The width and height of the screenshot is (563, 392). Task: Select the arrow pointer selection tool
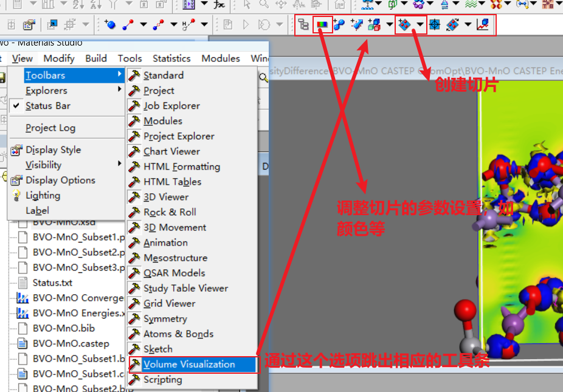(247, 4)
